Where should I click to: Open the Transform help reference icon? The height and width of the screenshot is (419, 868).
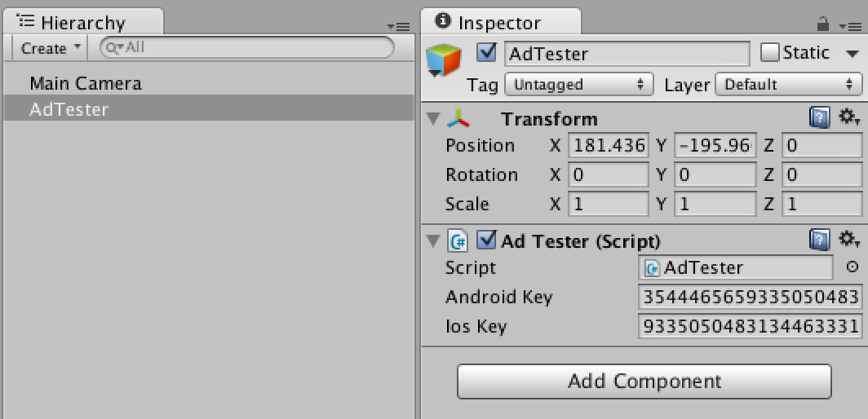(819, 119)
